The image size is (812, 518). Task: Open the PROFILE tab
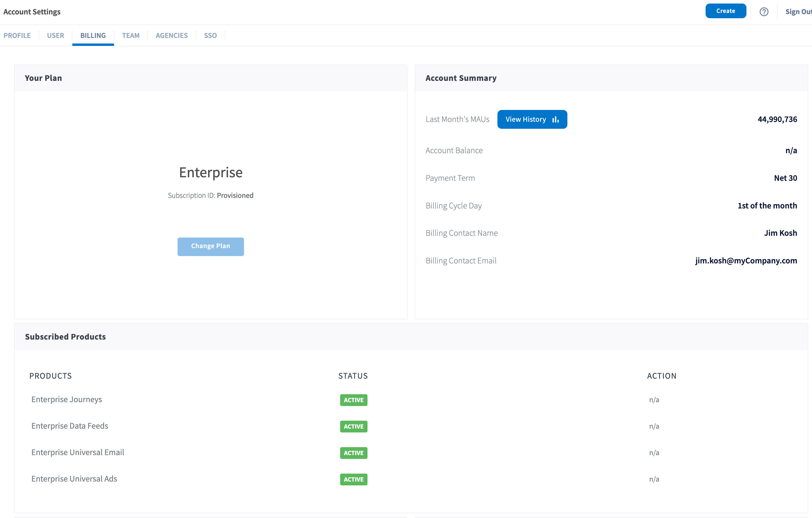(17, 35)
